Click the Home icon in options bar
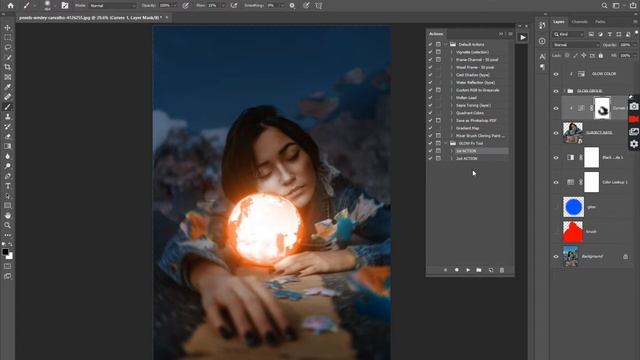The image size is (640, 360). [x=10, y=5]
